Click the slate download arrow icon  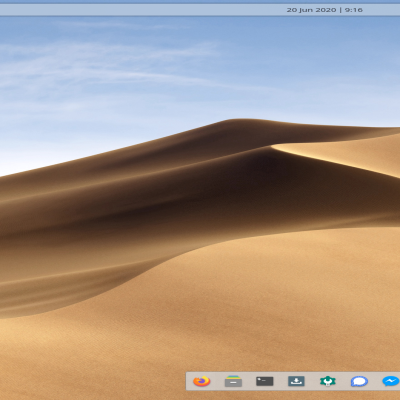tap(296, 381)
